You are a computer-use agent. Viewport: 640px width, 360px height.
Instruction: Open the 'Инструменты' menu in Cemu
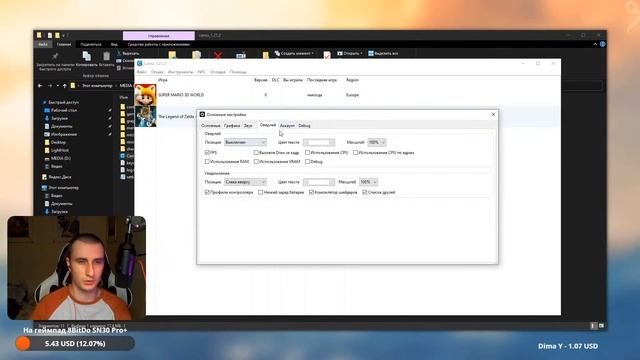[x=180, y=72]
